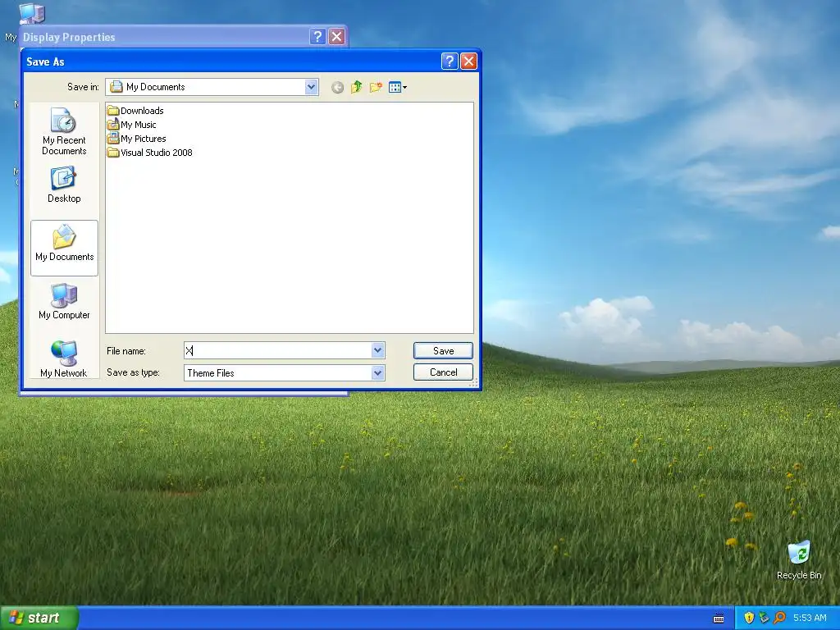Image resolution: width=840 pixels, height=630 pixels.
Task: Click the keyboard icon on taskbar
Action: (719, 619)
